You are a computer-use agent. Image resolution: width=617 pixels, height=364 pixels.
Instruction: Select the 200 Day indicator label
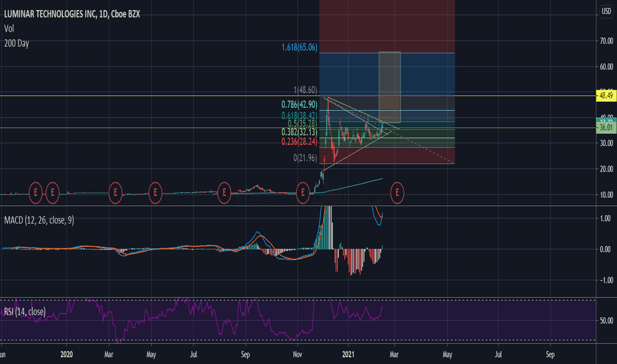[17, 43]
